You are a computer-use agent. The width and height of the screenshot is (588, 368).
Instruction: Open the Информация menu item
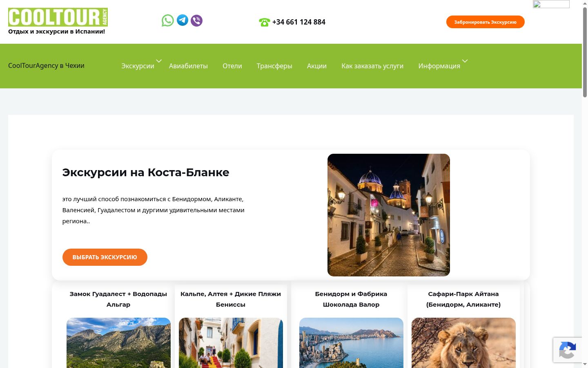click(439, 66)
